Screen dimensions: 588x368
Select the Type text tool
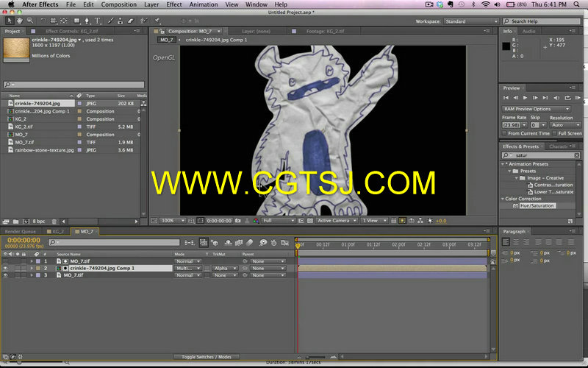pyautogui.click(x=97, y=21)
